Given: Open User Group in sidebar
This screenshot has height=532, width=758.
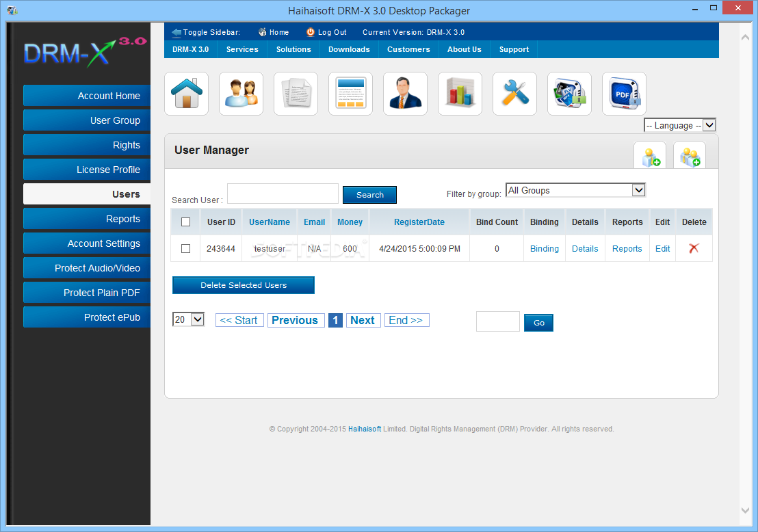Looking at the screenshot, I should pos(87,120).
